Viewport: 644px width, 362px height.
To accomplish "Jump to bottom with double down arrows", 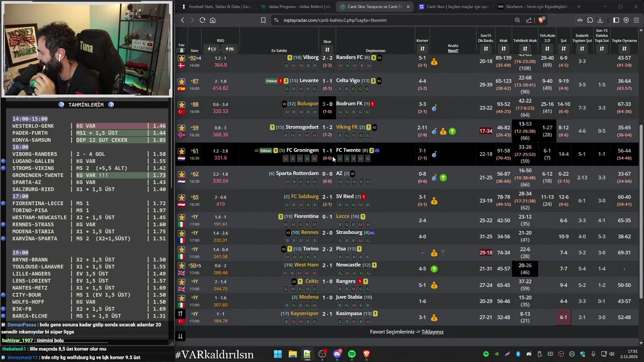I will 180,336.
